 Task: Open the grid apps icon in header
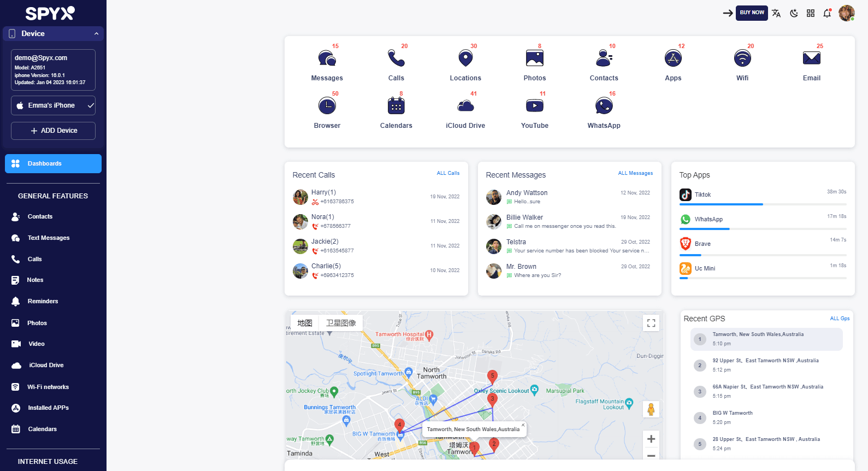click(x=811, y=13)
